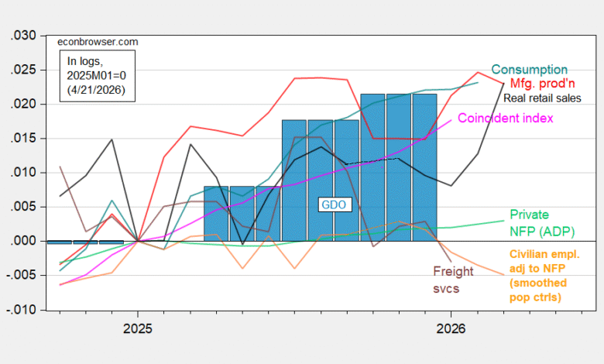The height and width of the screenshot is (364, 604).
Task: Click the 2025 x-axis label
Action: pos(137,328)
